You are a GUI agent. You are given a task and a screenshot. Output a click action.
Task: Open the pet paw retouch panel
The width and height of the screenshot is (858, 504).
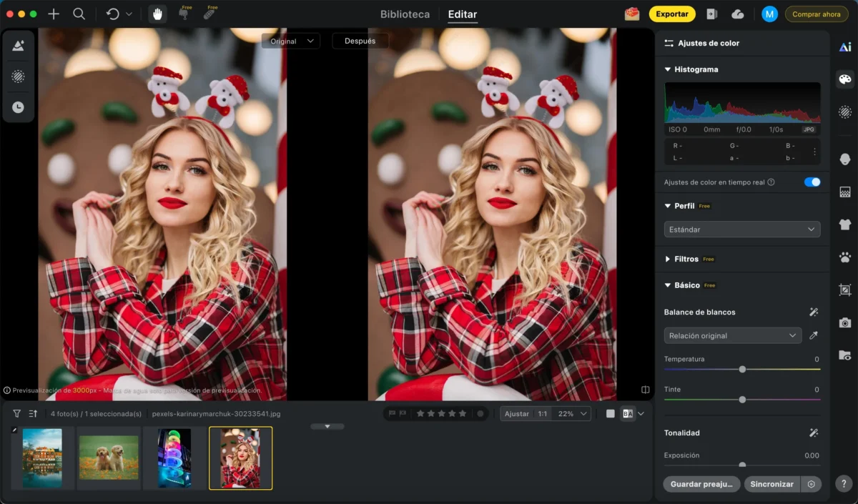845,257
